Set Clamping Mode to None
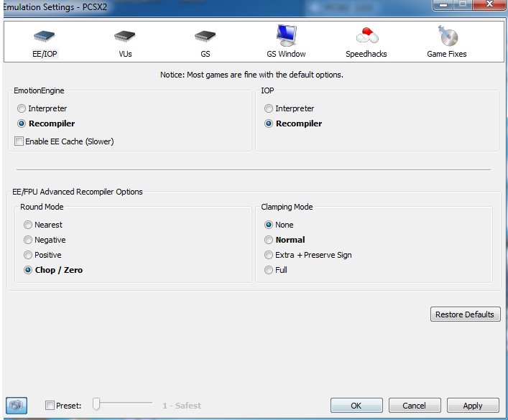The width and height of the screenshot is (508, 420). tap(269, 225)
